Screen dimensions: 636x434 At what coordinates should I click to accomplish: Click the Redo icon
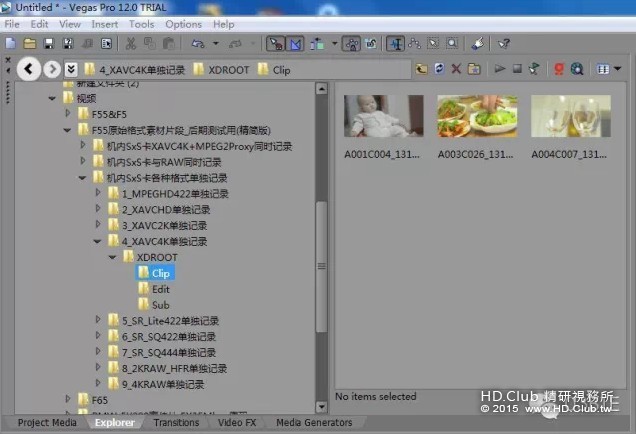pyautogui.click(x=236, y=43)
